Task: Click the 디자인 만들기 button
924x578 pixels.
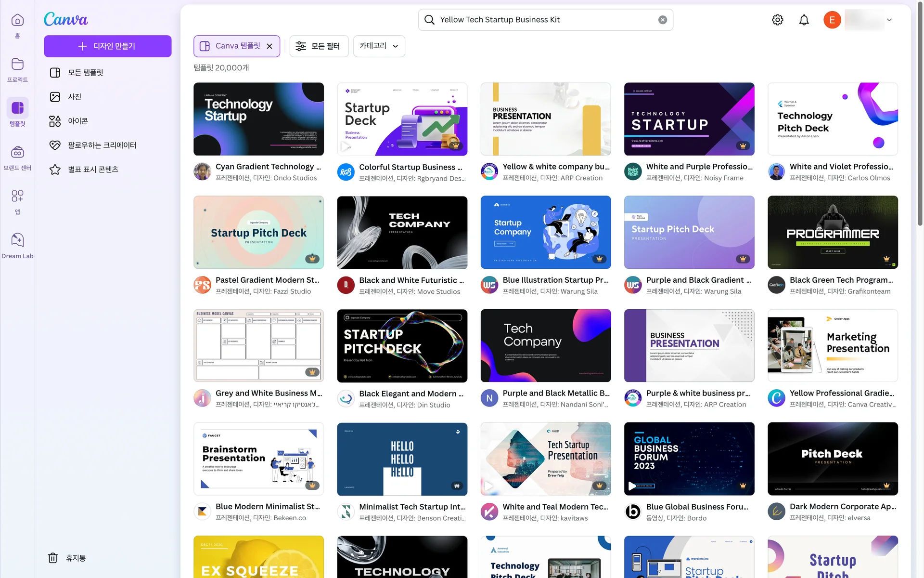Action: 107,46
